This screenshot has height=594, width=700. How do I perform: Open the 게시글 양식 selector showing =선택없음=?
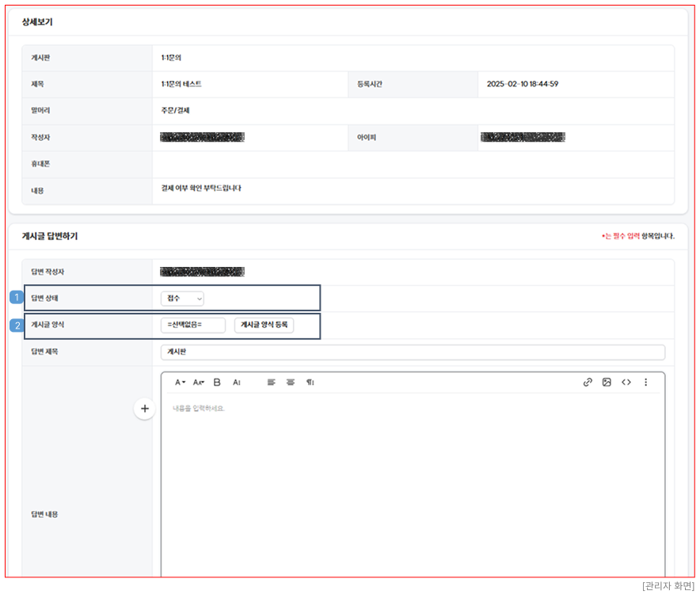coord(192,326)
